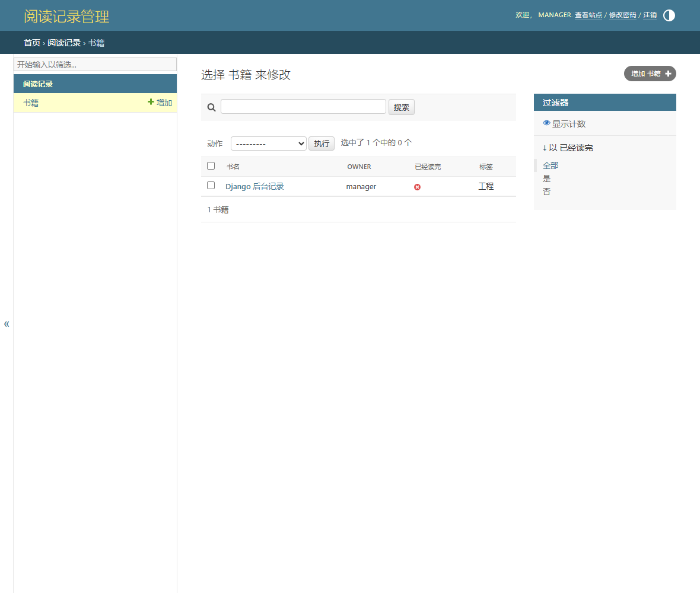Click the 标签 column header
This screenshot has height=593, width=700.
pos(486,167)
